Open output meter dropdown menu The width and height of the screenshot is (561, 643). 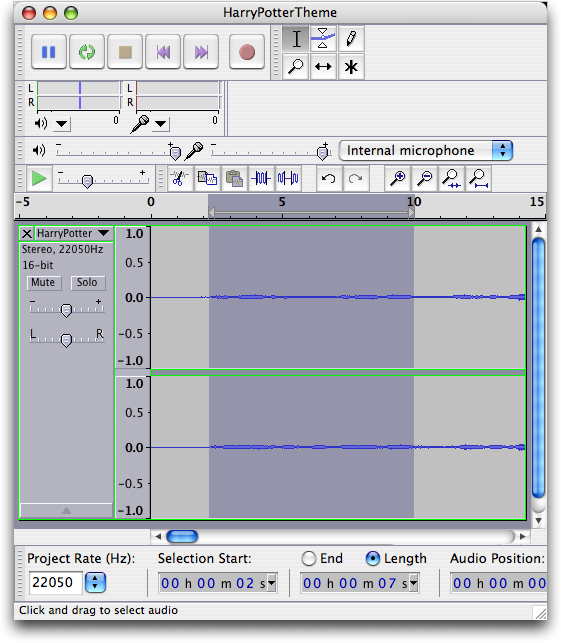click(x=62, y=123)
